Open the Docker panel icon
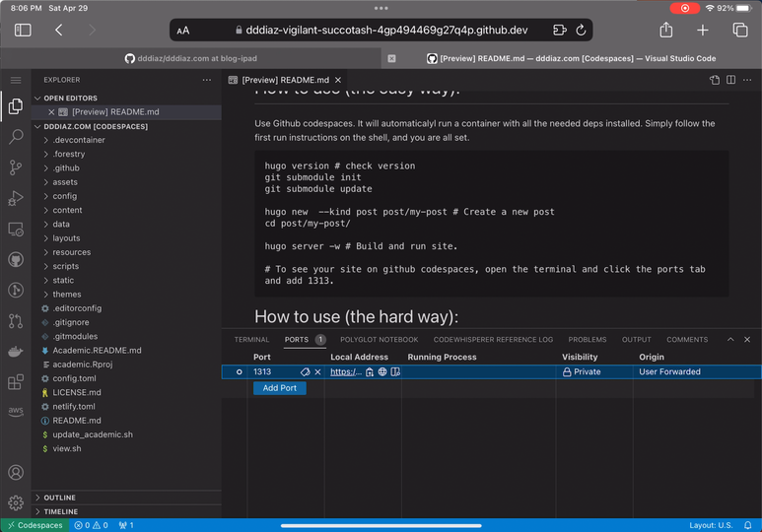762x532 pixels. (x=16, y=352)
